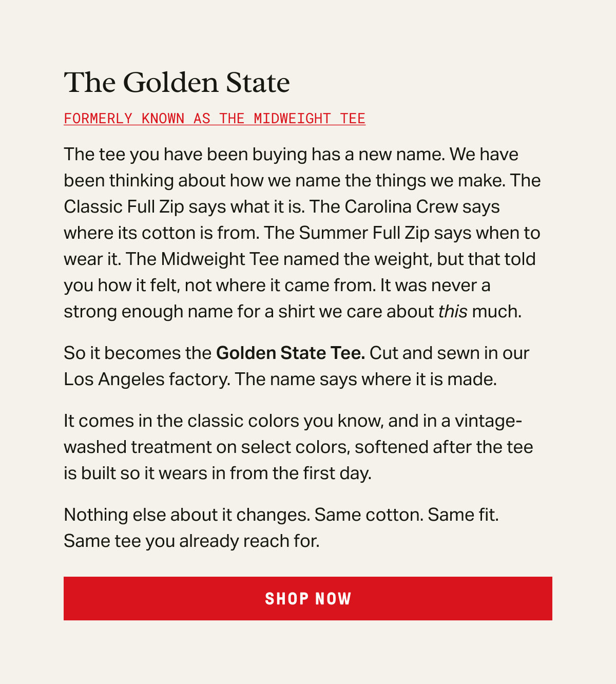Click the sentence Same cotton.

tap(369, 515)
